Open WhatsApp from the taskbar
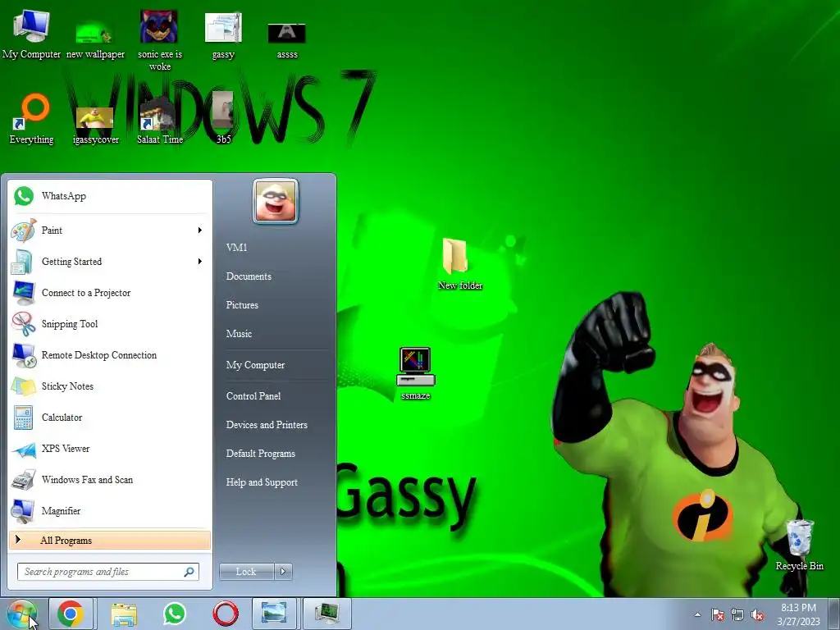 point(175,614)
